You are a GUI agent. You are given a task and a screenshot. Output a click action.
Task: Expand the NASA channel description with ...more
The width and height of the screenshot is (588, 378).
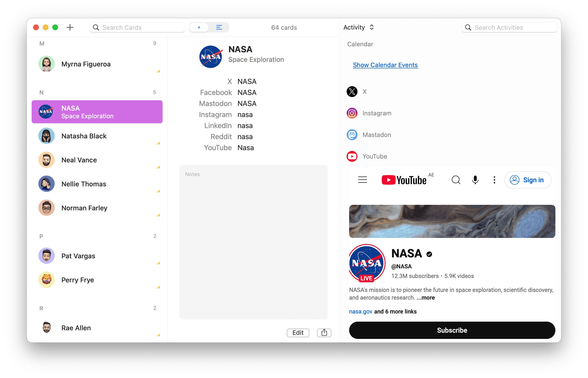426,297
